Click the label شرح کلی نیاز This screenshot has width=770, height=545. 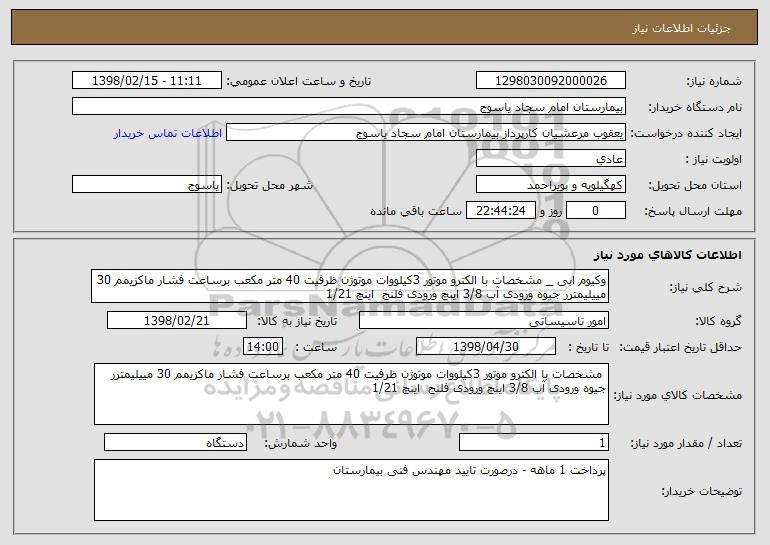pos(706,287)
